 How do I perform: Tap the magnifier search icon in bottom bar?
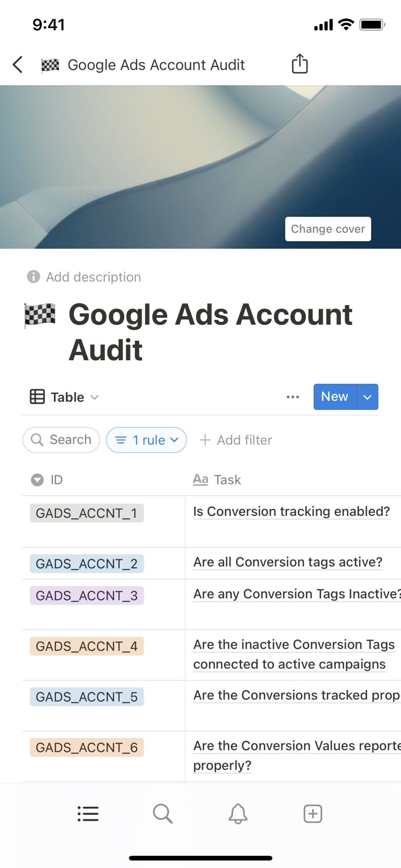point(163,814)
